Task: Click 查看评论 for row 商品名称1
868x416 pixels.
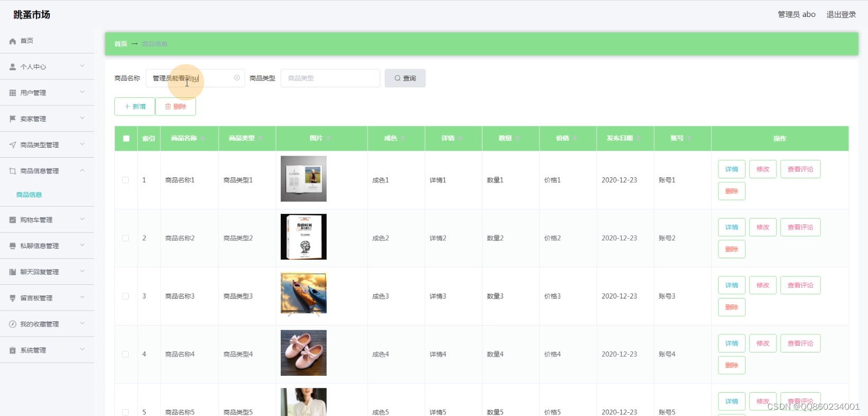Action: coord(800,169)
